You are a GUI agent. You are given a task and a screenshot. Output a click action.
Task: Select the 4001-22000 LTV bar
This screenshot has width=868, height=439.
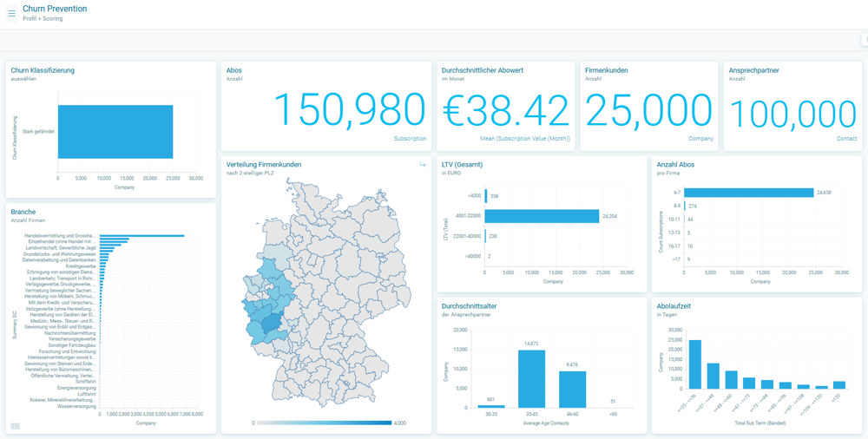[x=542, y=216]
